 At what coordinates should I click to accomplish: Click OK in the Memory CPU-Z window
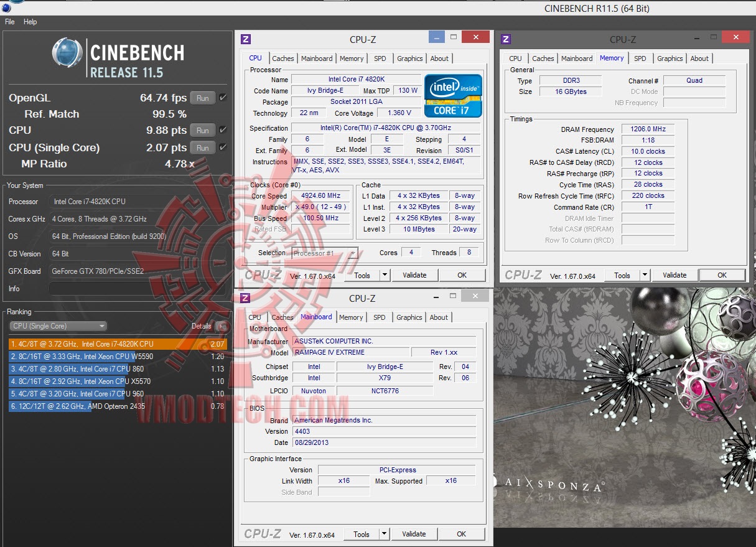(722, 275)
